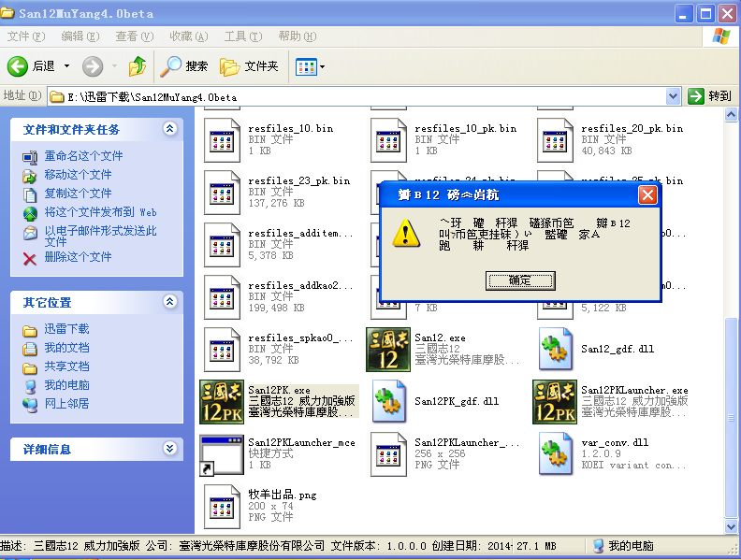Click the rename file task icon
Screen dimensions: 741x560
click(30, 157)
